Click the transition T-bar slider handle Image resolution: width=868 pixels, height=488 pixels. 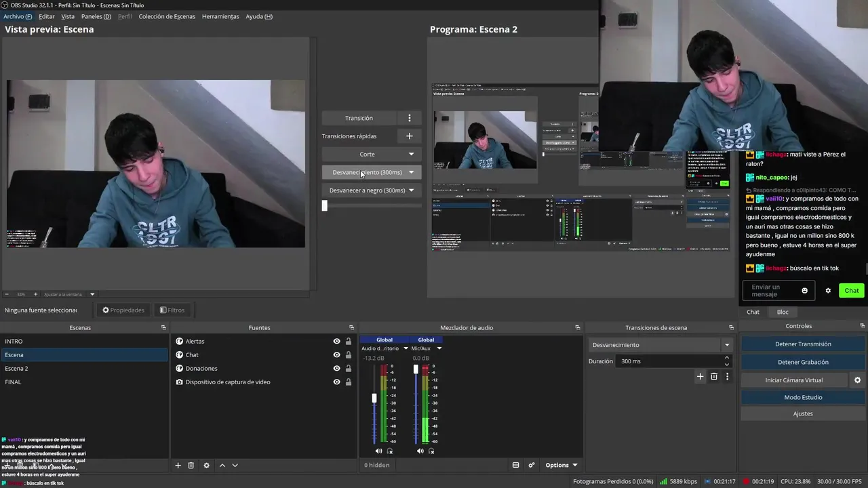(324, 205)
